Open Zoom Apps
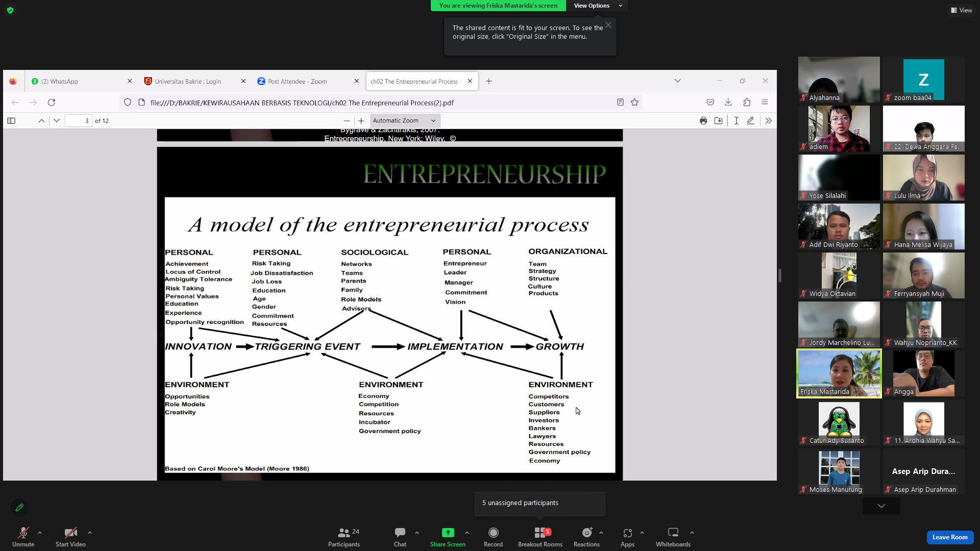The width and height of the screenshot is (980, 551). pos(627,537)
